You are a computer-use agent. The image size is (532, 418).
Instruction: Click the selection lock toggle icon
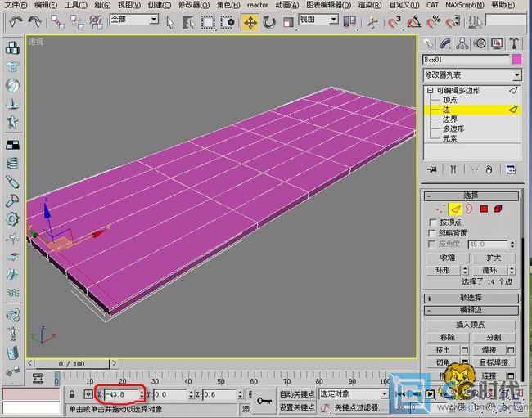point(72,394)
